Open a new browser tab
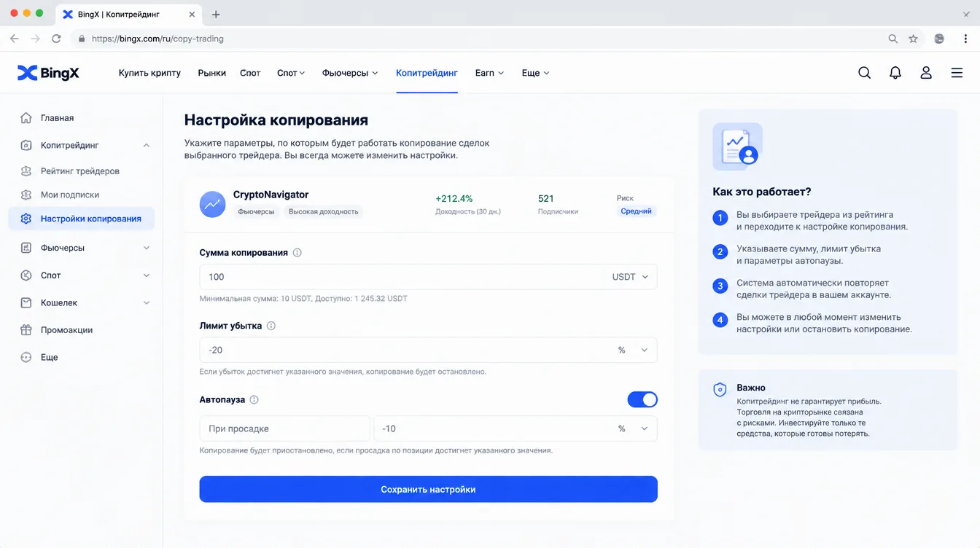The width and height of the screenshot is (980, 548). click(216, 14)
